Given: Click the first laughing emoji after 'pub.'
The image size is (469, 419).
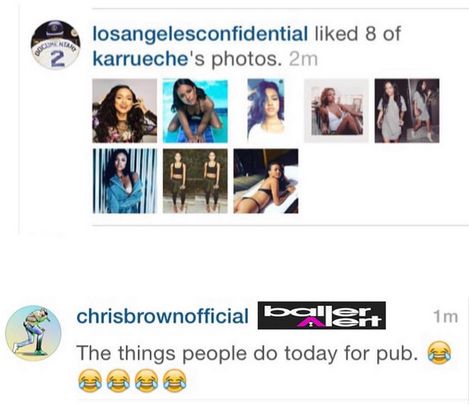Looking at the screenshot, I should 439,353.
